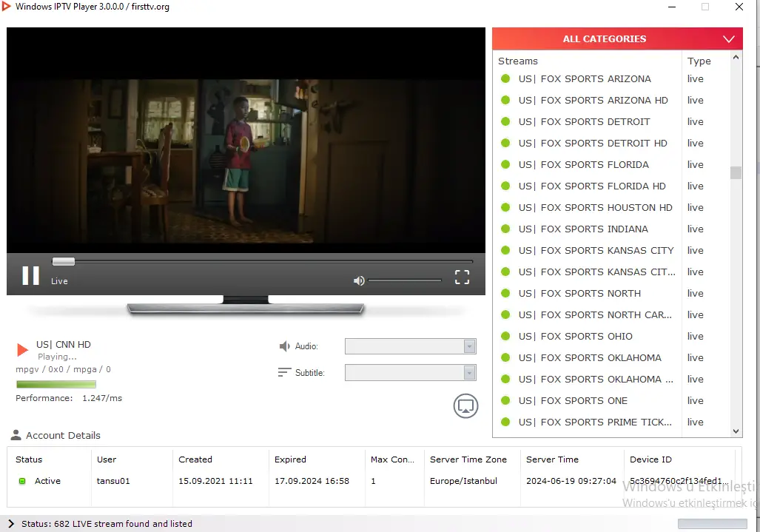Select US| FOX SPORTS DETROIT stream
Screen dimensions: 760x532
584,121
